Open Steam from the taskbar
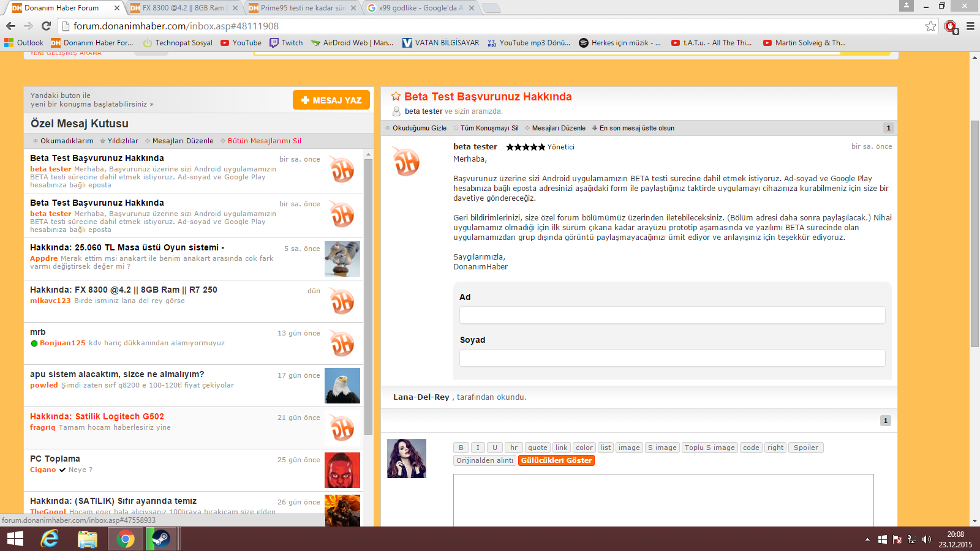The image size is (980, 551). click(162, 539)
